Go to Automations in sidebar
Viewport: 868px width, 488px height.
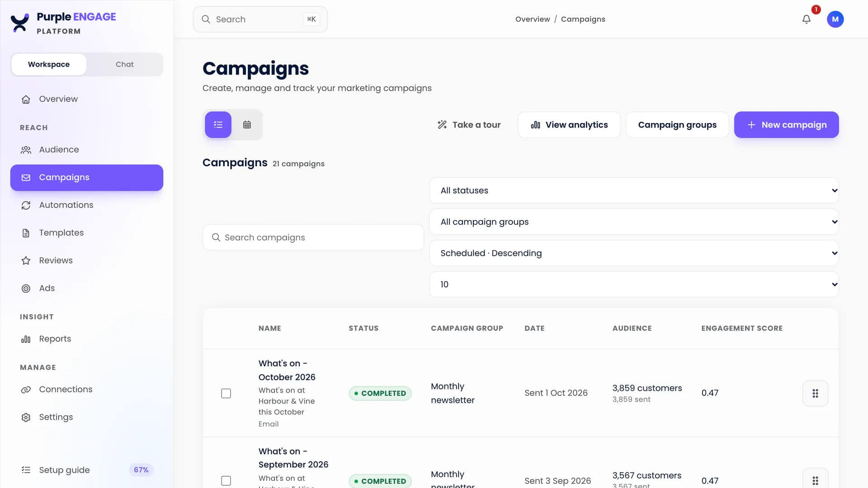point(87,205)
